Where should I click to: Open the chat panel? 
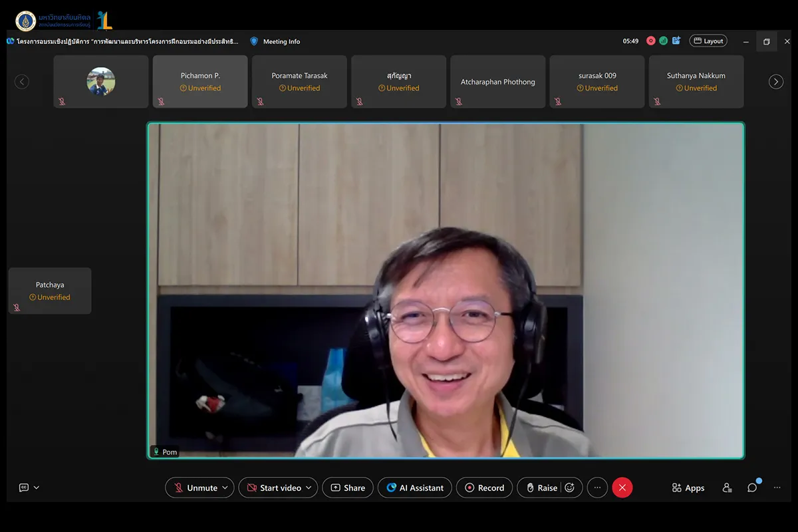click(752, 487)
